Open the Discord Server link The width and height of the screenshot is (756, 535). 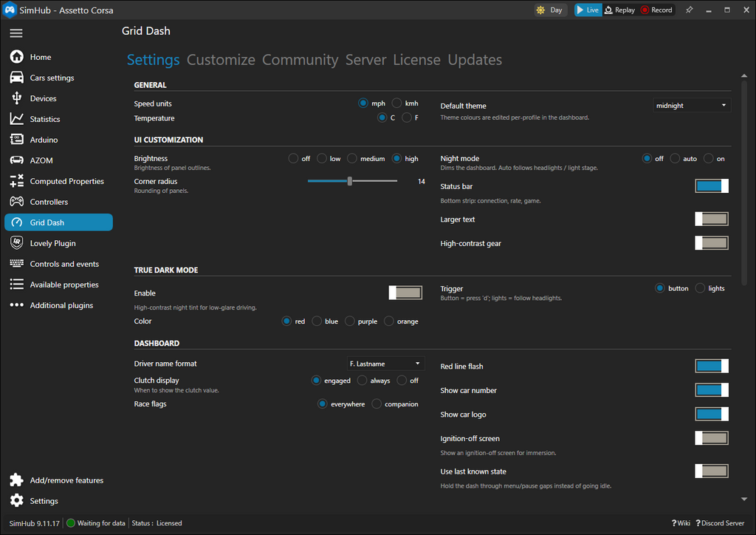coord(720,523)
